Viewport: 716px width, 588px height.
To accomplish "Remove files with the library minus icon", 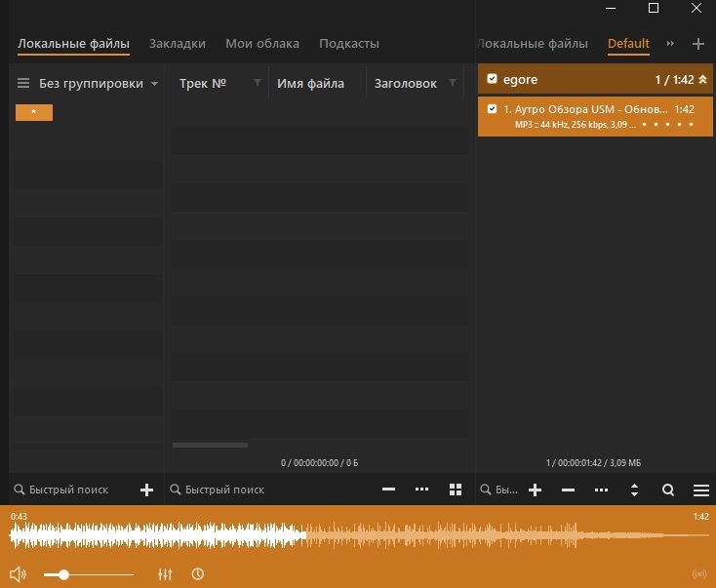I will click(388, 490).
